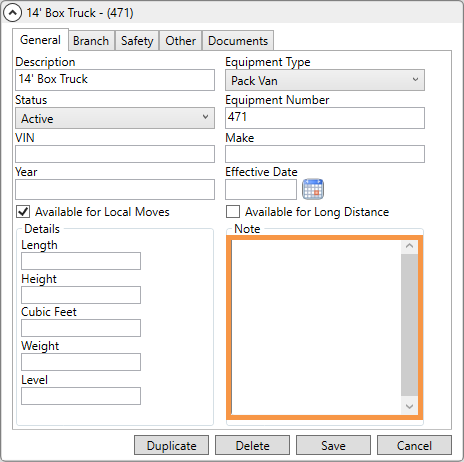The width and height of the screenshot is (464, 462).
Task: Cancel editing the equipment
Action: coord(414,445)
